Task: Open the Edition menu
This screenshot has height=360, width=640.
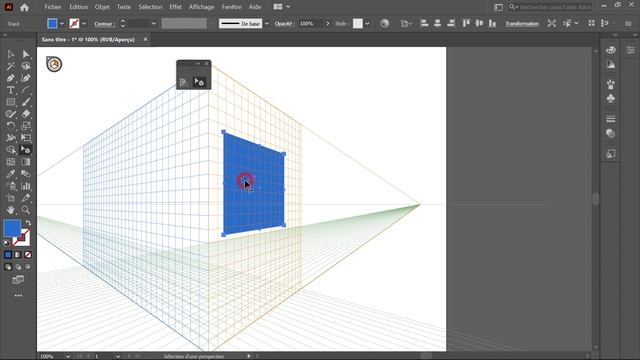Action: [x=78, y=7]
